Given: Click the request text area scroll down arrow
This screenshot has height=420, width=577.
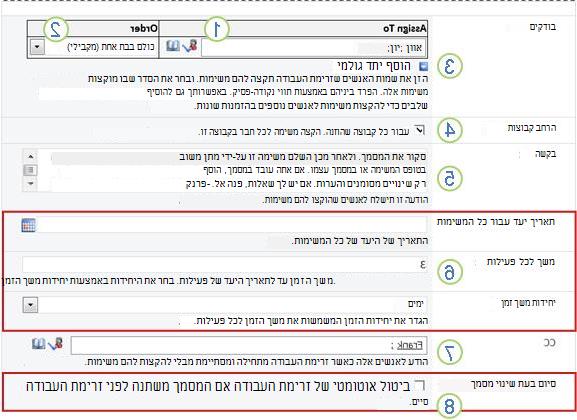Looking at the screenshot, I should [31, 183].
